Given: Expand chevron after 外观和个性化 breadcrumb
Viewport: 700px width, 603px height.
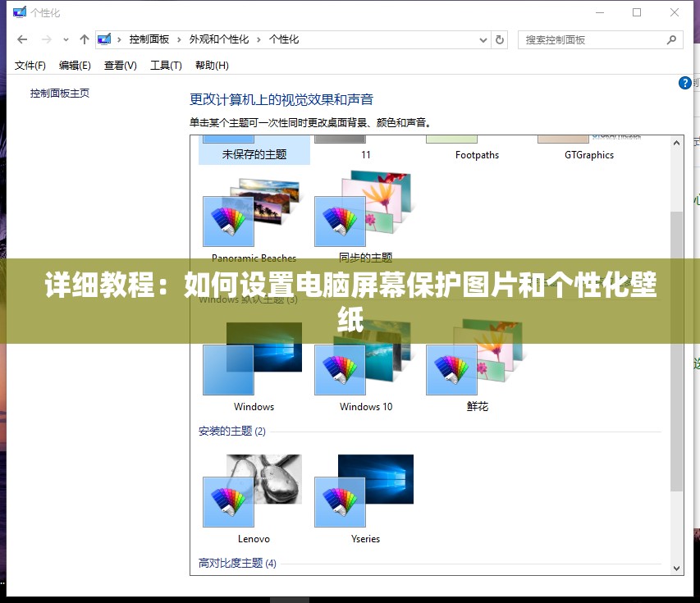Looking at the screenshot, I should 258,39.
